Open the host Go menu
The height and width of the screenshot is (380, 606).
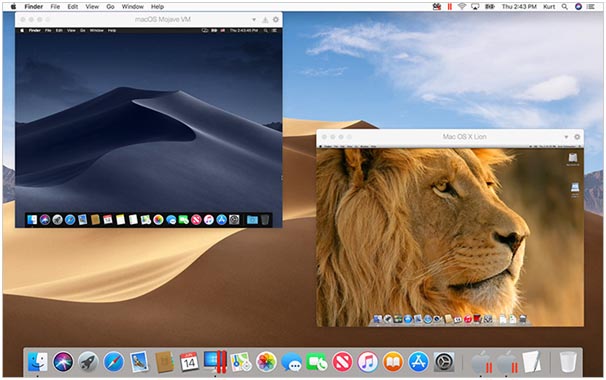pyautogui.click(x=111, y=7)
